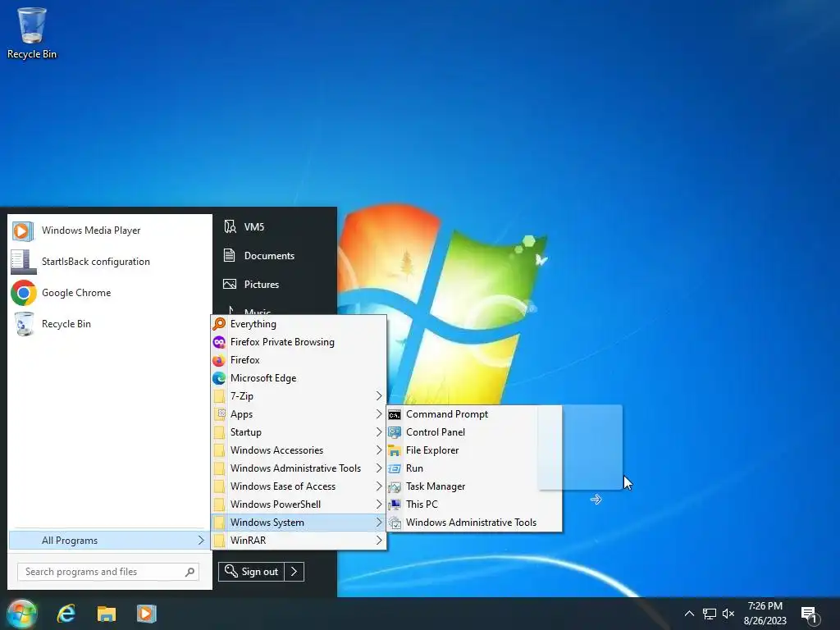Click the Start orb button
Screen dimensions: 840x630
click(x=21, y=614)
